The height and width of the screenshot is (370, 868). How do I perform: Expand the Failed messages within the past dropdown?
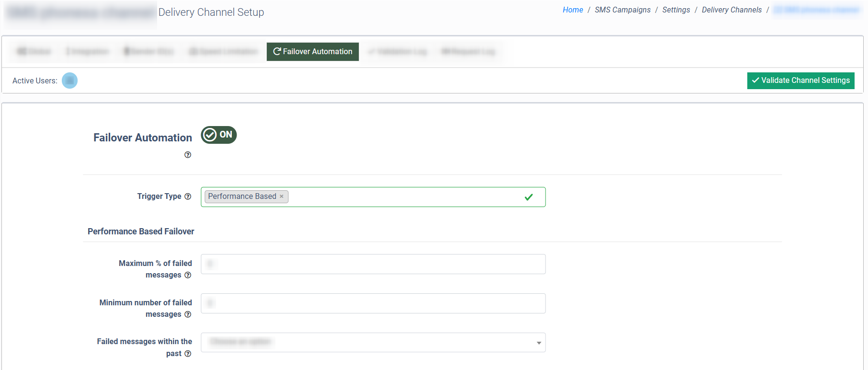(x=373, y=343)
